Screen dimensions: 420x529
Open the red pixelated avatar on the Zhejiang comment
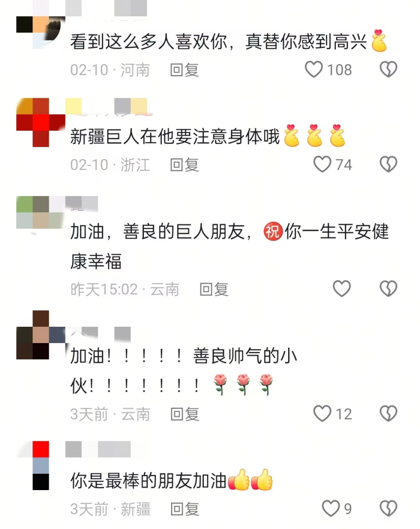click(40, 122)
